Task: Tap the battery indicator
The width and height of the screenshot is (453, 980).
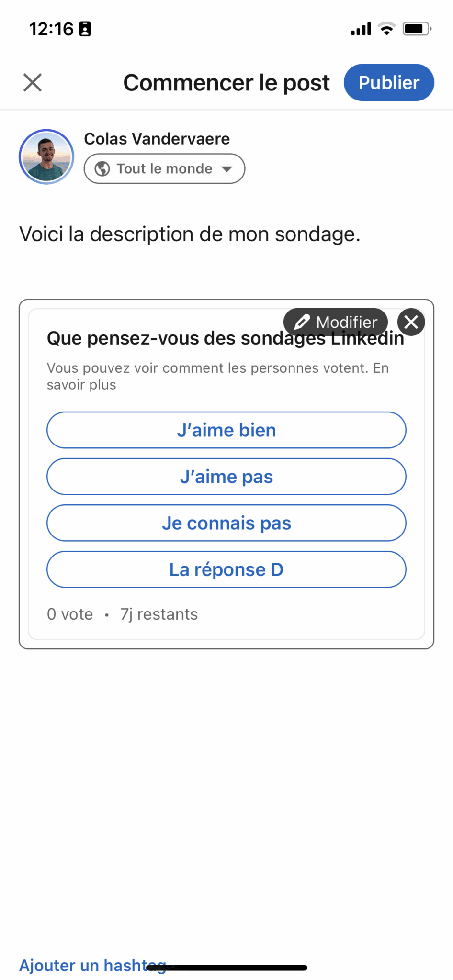Action: (x=416, y=29)
